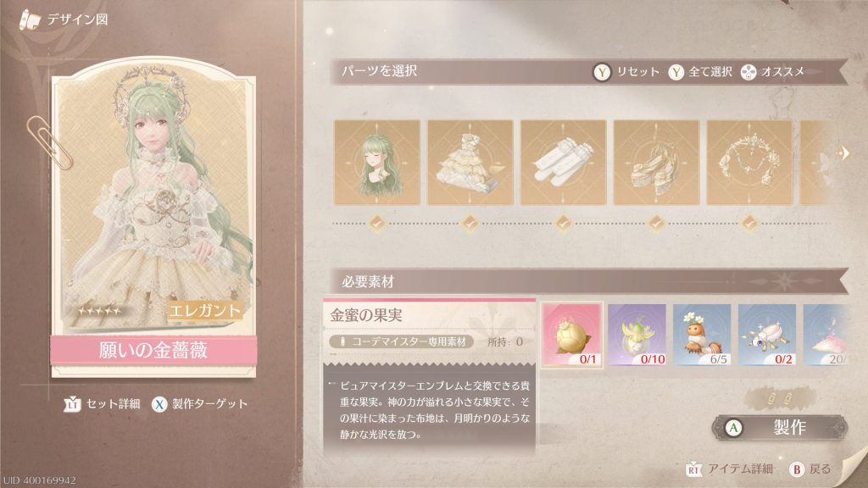Choose the caterpillar material 6/5
Image resolution: width=868 pixels, height=488 pixels.
[702, 334]
